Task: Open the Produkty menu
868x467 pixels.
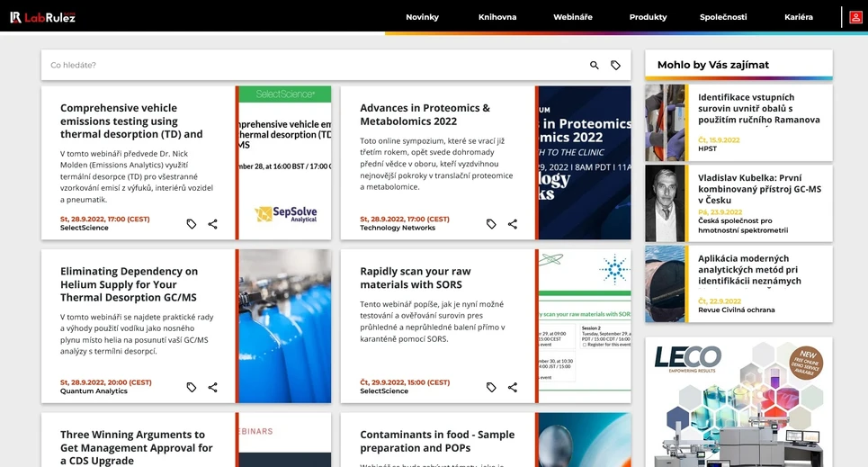Action: pyautogui.click(x=649, y=17)
